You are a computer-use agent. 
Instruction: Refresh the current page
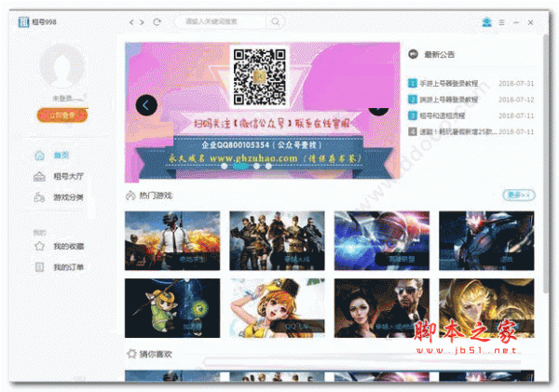(157, 22)
